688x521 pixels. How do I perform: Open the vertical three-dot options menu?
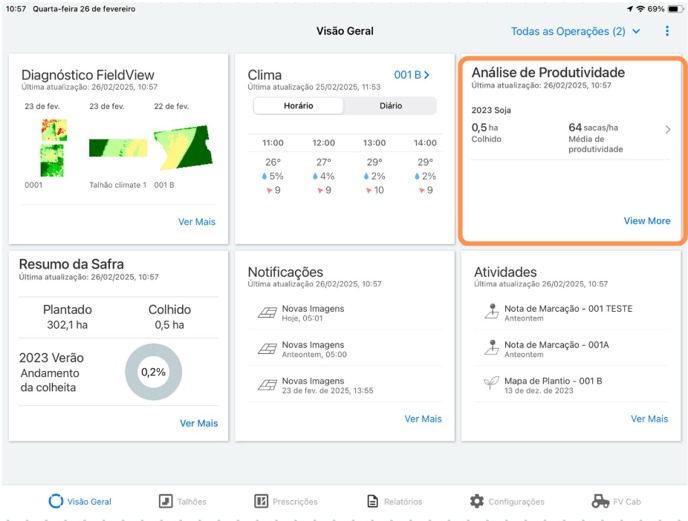pyautogui.click(x=667, y=32)
